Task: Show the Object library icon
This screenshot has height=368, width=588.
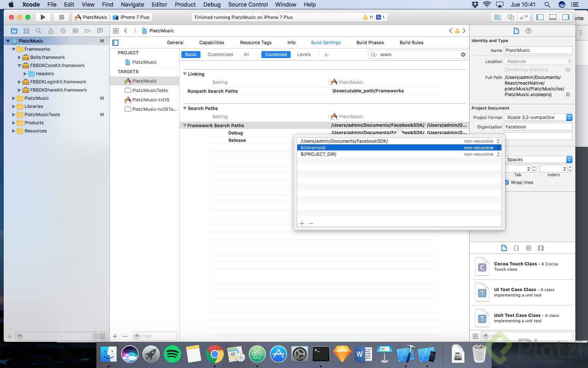Action: (x=528, y=248)
